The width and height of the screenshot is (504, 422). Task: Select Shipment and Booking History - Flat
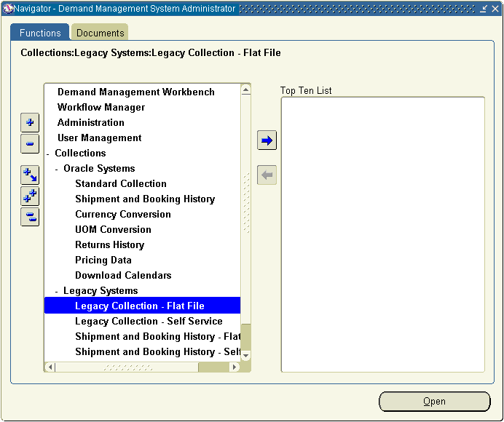tap(157, 337)
